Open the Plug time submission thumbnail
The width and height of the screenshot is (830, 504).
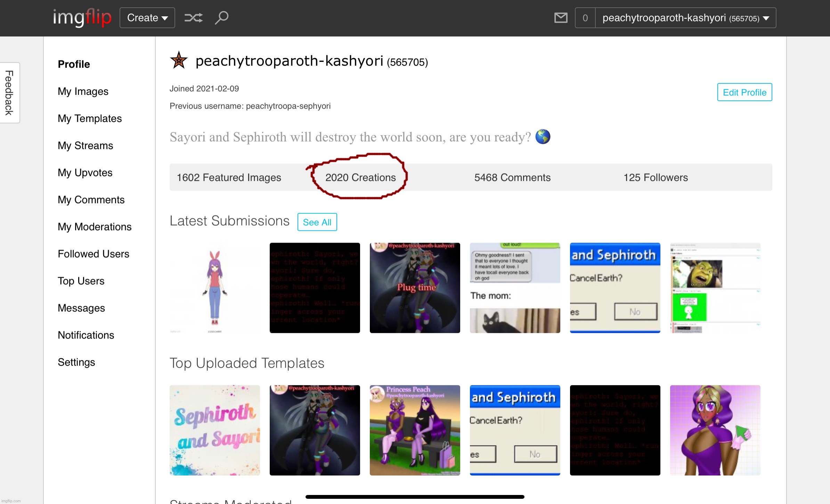point(415,288)
